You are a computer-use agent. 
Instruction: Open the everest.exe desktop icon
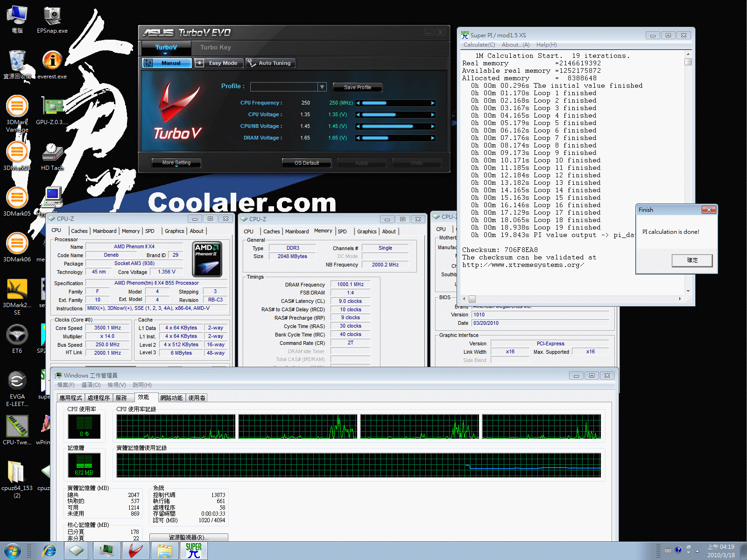pos(52,65)
